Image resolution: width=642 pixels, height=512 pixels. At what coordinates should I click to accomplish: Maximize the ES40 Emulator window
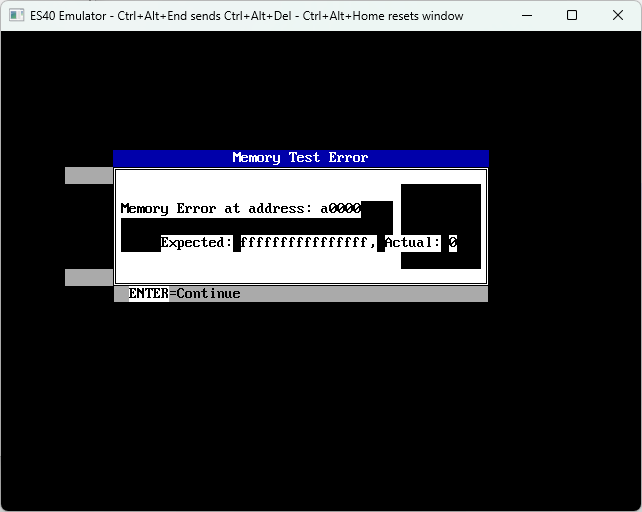click(572, 16)
